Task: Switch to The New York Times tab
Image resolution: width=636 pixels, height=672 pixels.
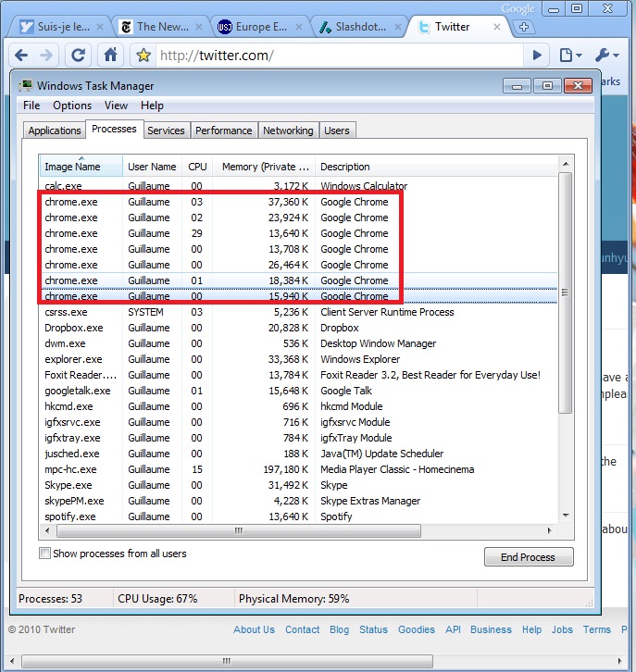Action: coord(159,27)
